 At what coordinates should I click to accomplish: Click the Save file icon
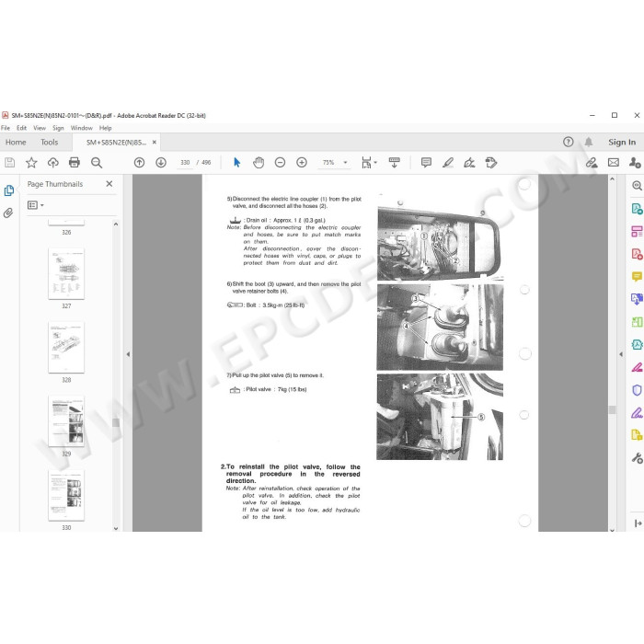[9, 163]
